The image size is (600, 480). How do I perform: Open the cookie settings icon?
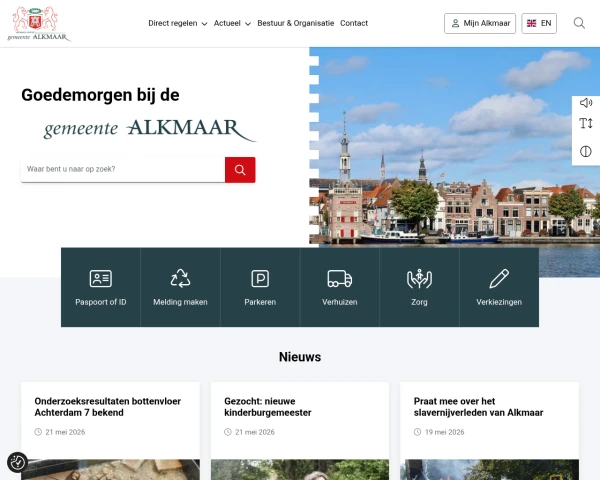[x=17, y=462]
